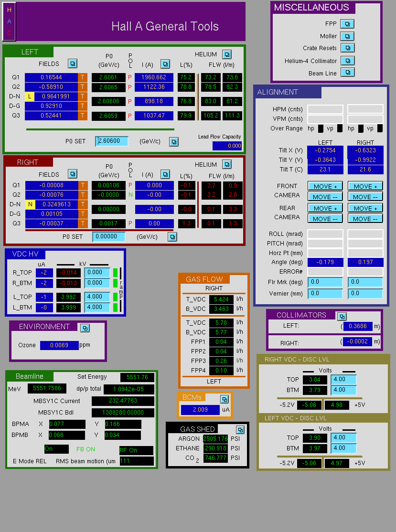The width and height of the screenshot is (396, 532).
Task: Click LEFT VDC DISC LVL TOP setpoint
Action: point(343,437)
